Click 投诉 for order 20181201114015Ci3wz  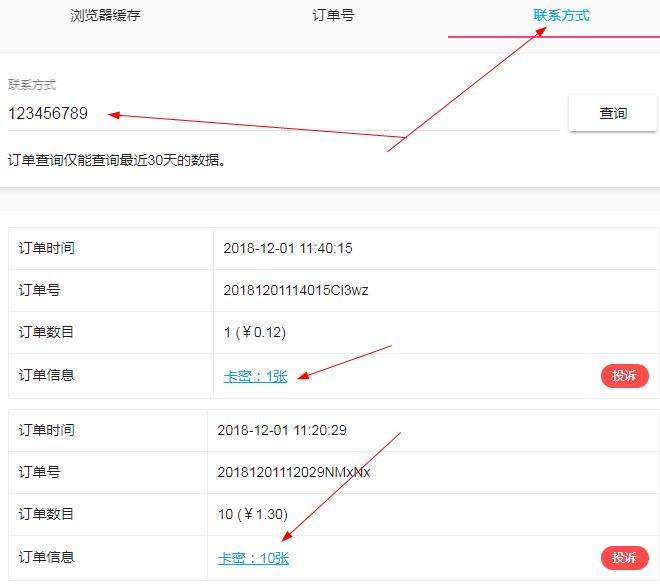(x=624, y=375)
